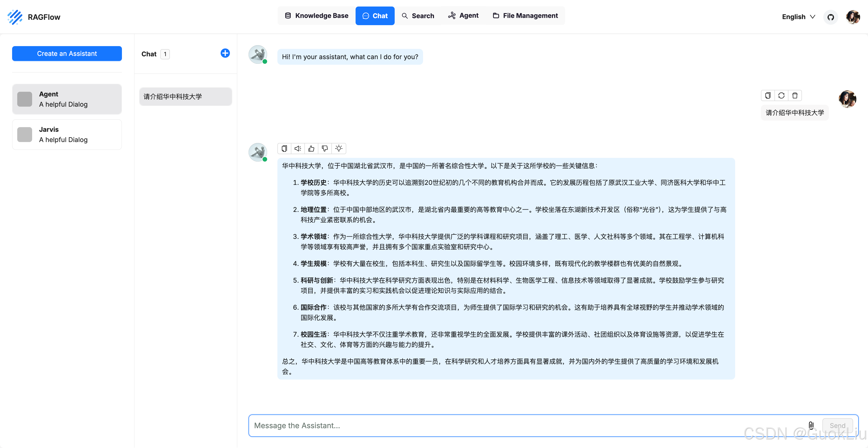Open the GitHub repository icon
Screen dimensions: 868x448
[831, 17]
